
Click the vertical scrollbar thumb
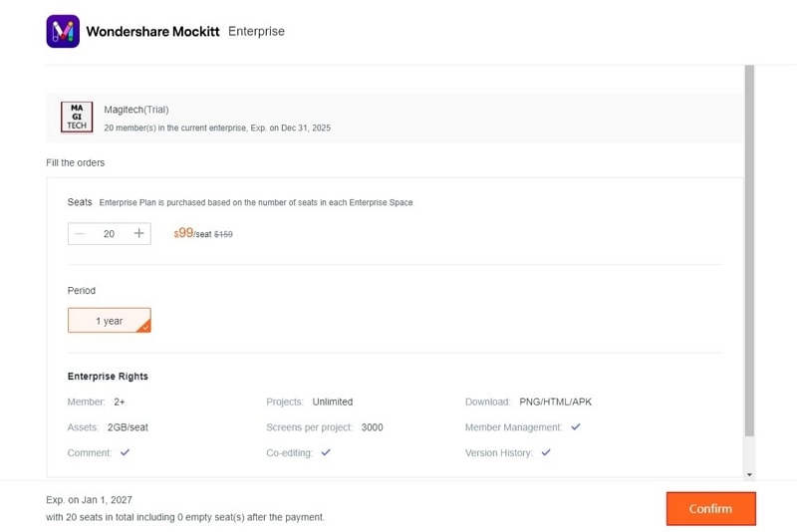tap(749, 250)
